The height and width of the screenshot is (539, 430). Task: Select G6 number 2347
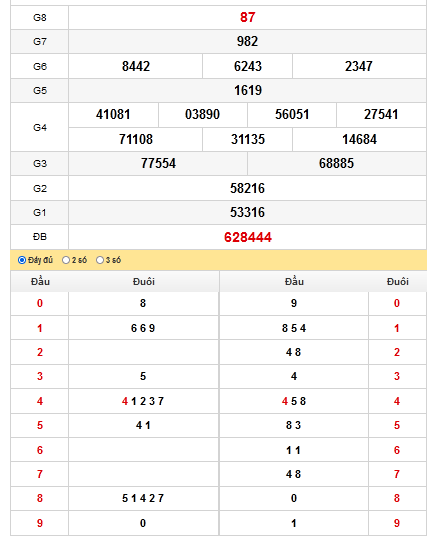click(x=359, y=66)
